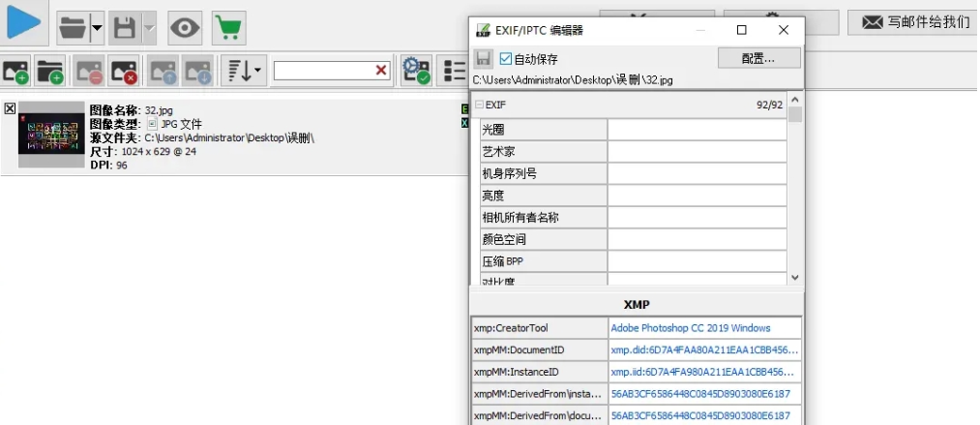Maximize the EXIF/IPTC 编辑器 window
The width and height of the screenshot is (980, 425).
[x=742, y=30]
